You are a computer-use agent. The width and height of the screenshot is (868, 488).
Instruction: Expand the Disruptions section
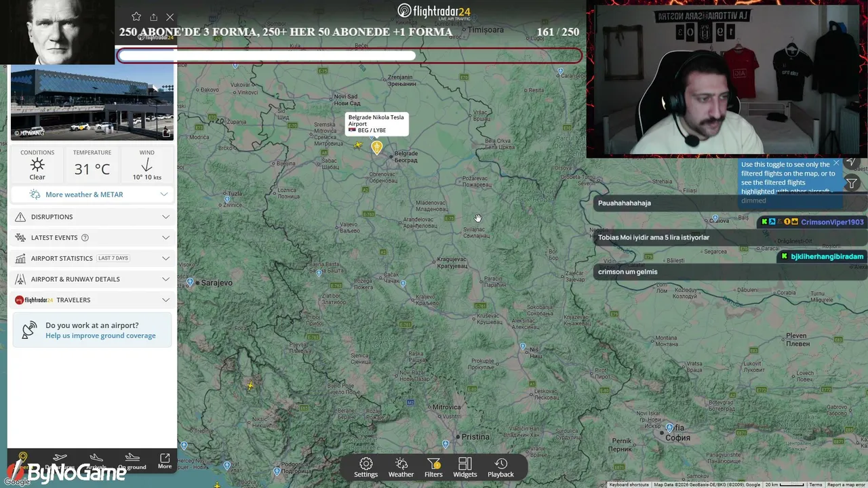[92, 217]
